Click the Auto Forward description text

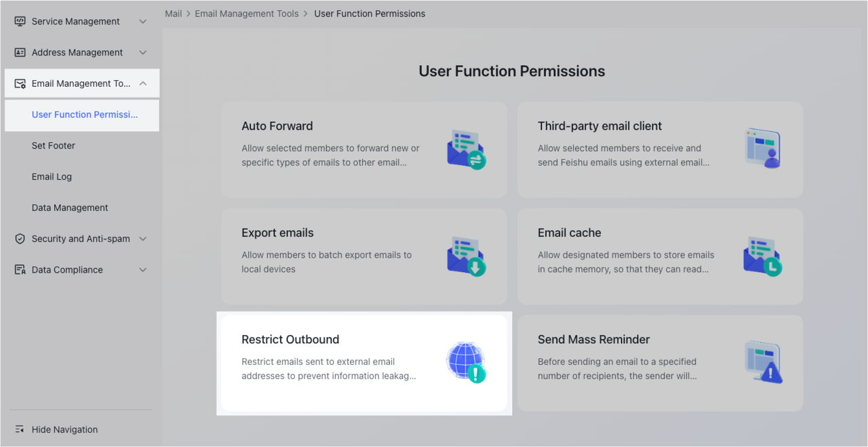[x=330, y=155]
